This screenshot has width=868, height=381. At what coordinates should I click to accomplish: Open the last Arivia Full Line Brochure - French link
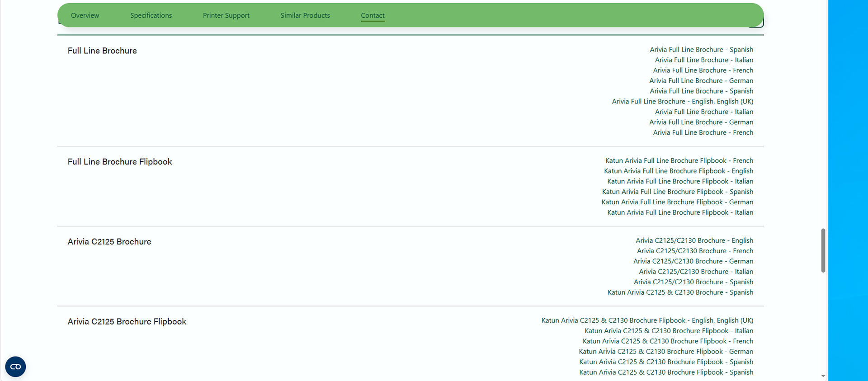click(703, 132)
